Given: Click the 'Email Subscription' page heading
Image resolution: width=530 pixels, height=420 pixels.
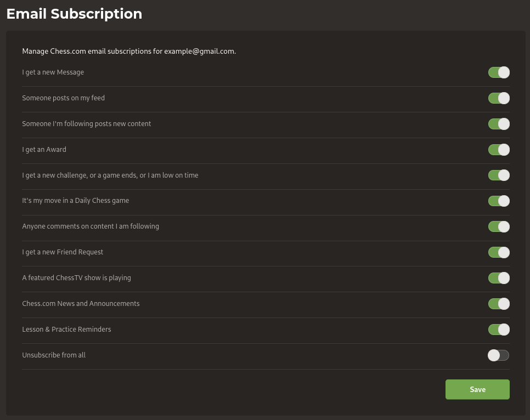Looking at the screenshot, I should tap(75, 14).
